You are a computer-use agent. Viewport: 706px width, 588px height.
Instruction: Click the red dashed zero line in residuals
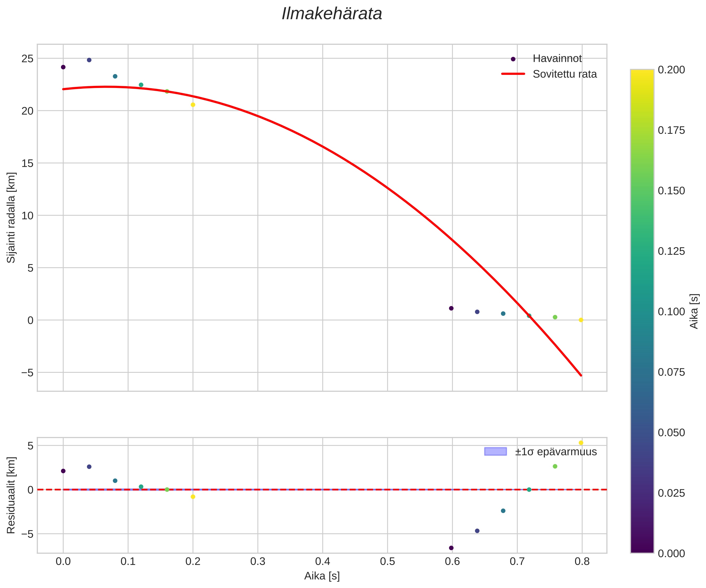[x=322, y=490]
